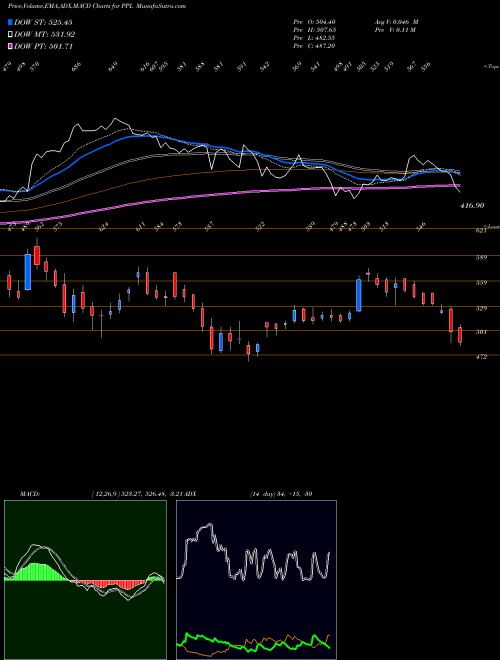Click the 559 price axis label
The width and height of the screenshot is (500, 660).
click(482, 283)
